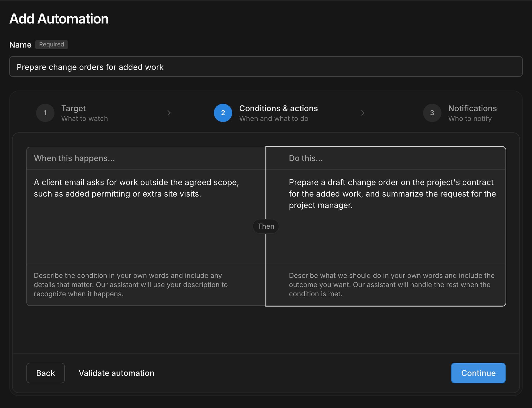Click chevron after Conditions & actions step
The height and width of the screenshot is (408, 532).
(363, 113)
